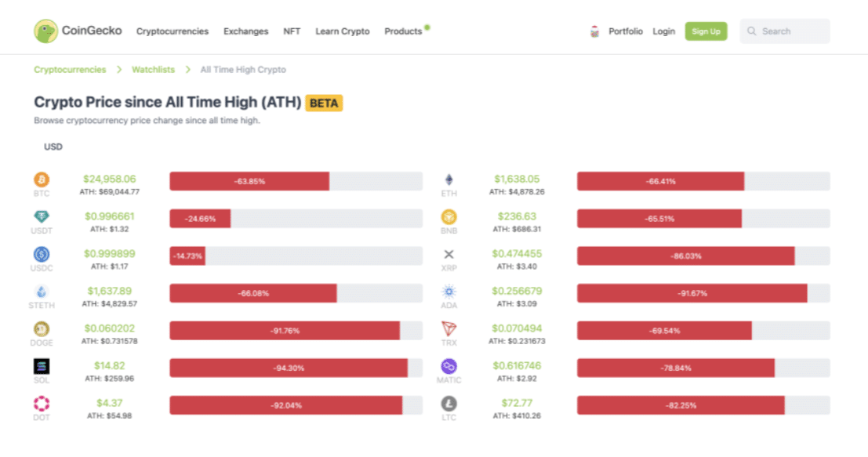Click the USDC -14.73% bar
This screenshot has width=868, height=457.
pyautogui.click(x=296, y=256)
